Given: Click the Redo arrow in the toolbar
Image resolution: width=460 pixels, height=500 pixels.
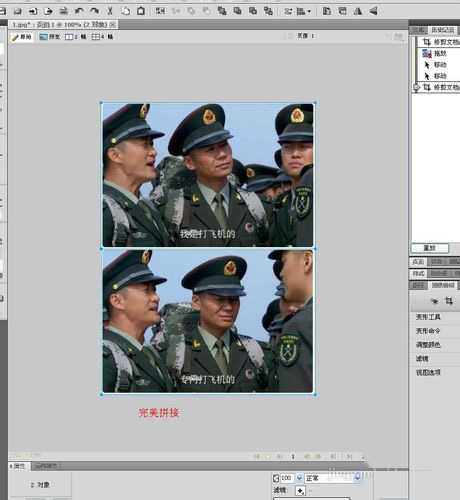Looking at the screenshot, I should (94, 11).
